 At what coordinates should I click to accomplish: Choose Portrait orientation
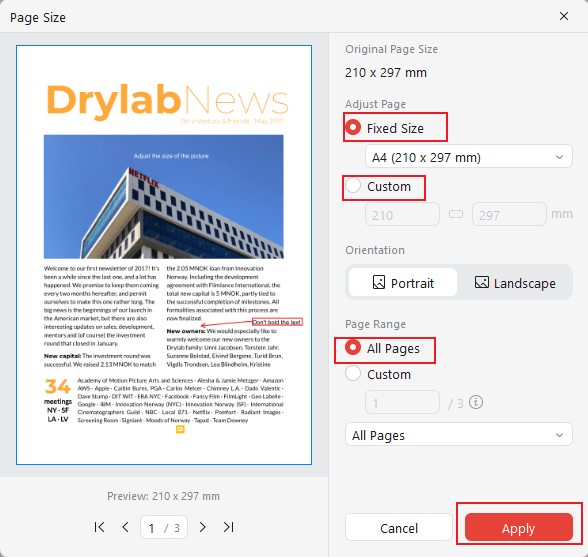[403, 282]
